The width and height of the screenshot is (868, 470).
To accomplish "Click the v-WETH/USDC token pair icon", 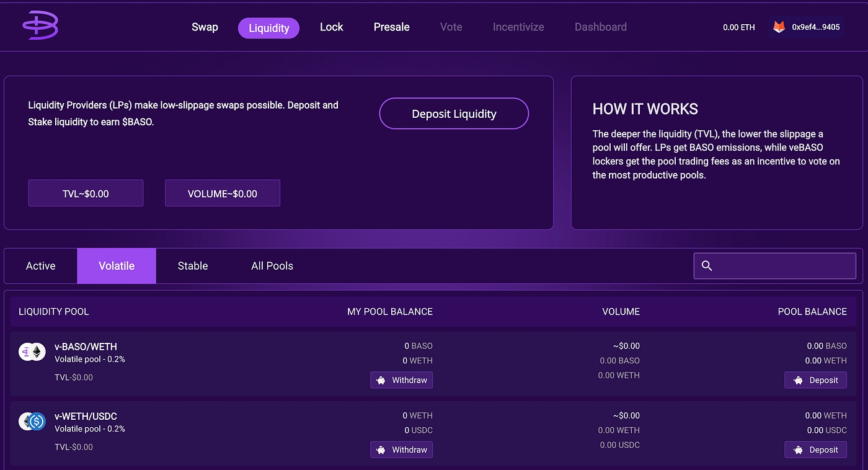I will [x=32, y=422].
